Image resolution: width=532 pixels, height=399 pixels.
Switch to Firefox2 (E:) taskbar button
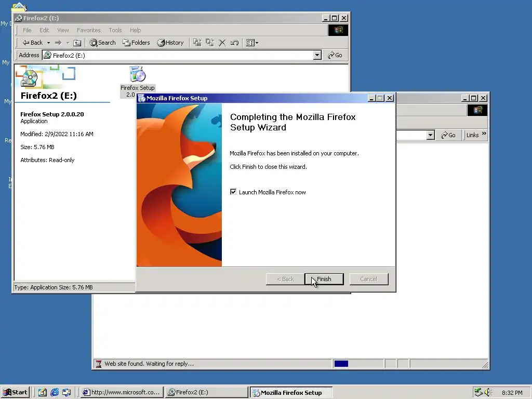click(x=207, y=392)
